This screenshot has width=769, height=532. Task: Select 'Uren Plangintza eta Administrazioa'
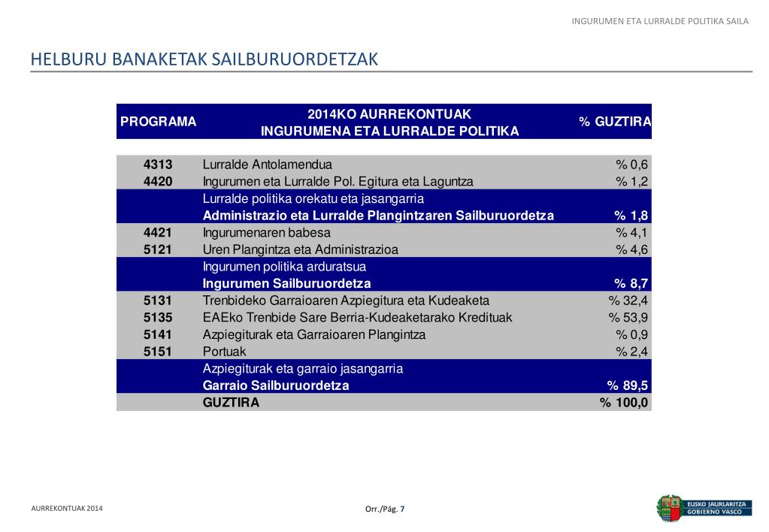pos(300,249)
